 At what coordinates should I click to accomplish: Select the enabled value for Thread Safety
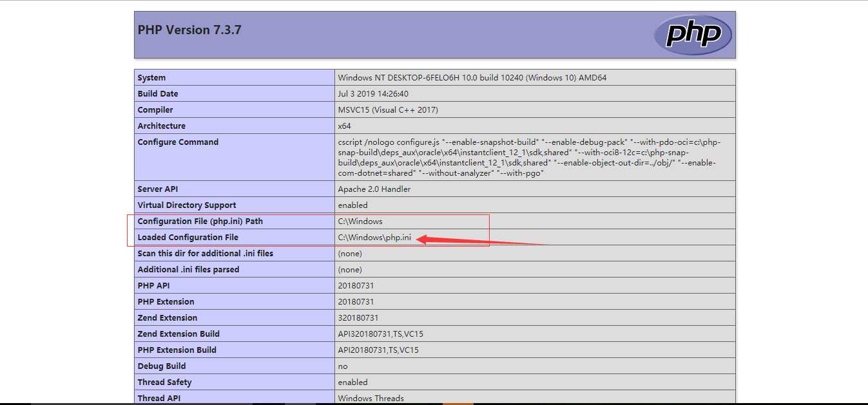pyautogui.click(x=352, y=382)
